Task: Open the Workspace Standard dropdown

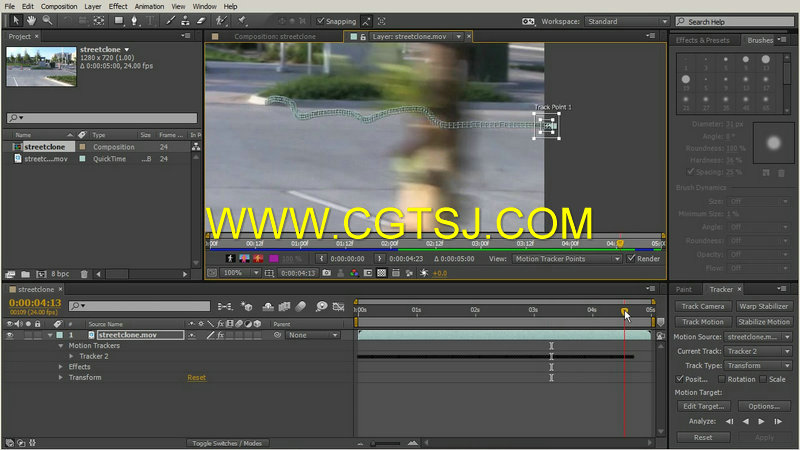Action: [x=627, y=21]
